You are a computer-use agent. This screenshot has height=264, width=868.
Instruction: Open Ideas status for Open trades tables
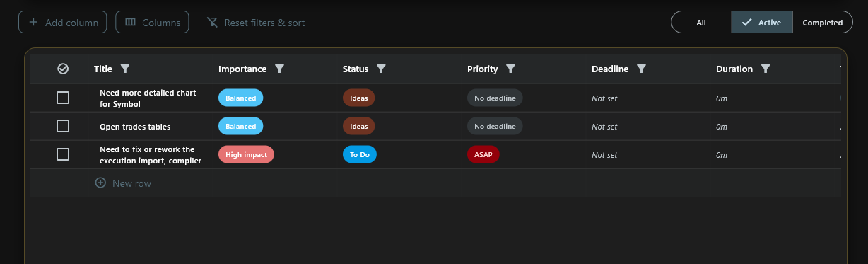(359, 126)
